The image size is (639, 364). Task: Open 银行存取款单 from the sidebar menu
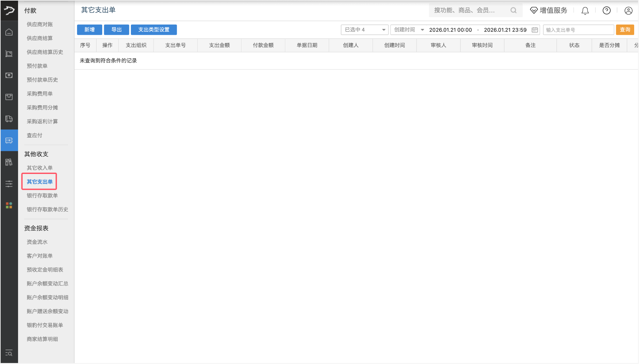coord(42,196)
